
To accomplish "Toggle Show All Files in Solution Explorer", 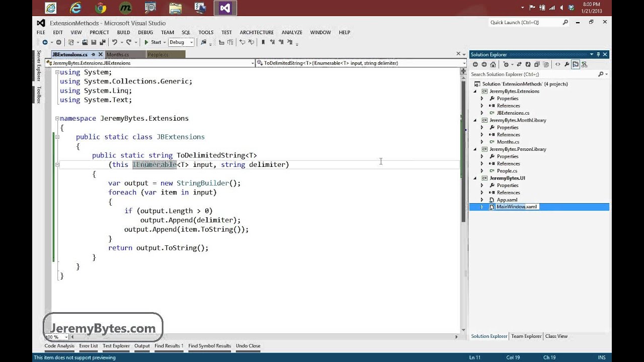I will [546, 64].
